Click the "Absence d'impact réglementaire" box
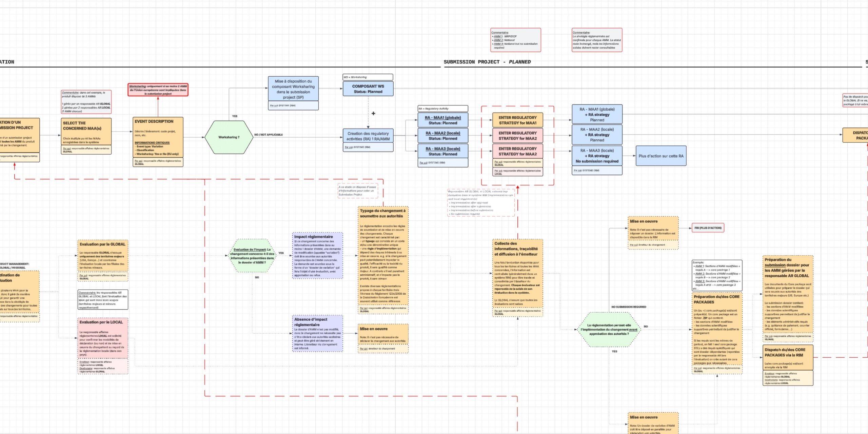868x434 pixels. click(x=317, y=334)
